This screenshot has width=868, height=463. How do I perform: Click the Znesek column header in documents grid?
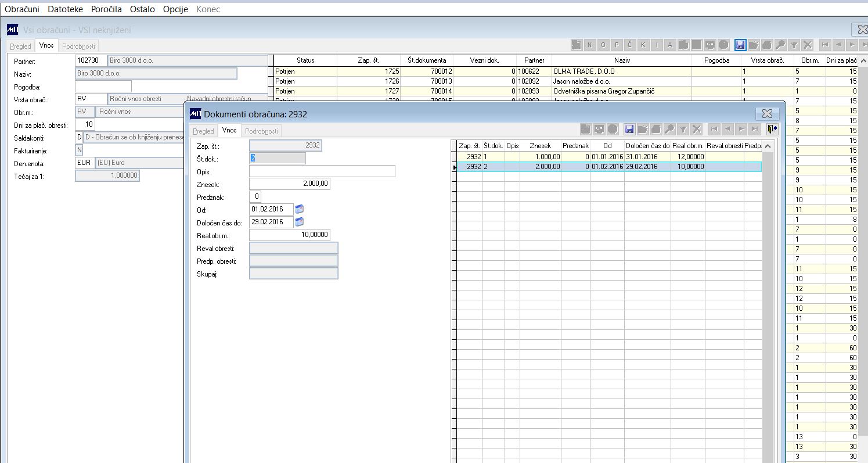point(540,146)
